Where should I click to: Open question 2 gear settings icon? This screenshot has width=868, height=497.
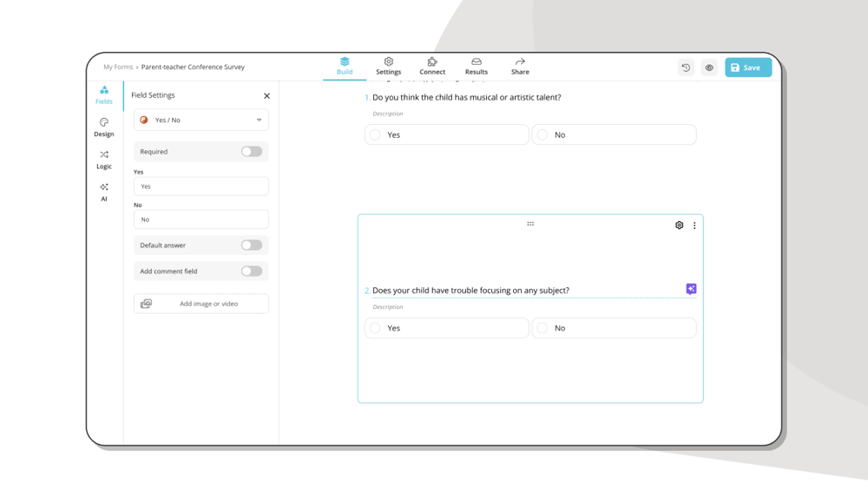[x=680, y=226]
